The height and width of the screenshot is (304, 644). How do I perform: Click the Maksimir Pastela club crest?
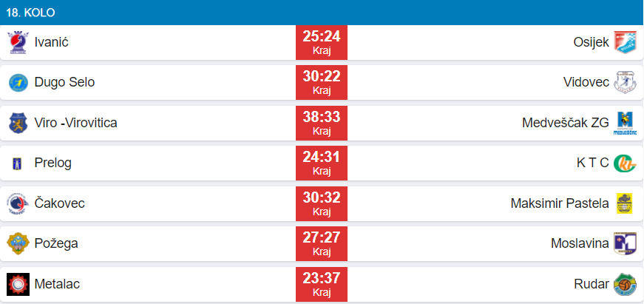pyautogui.click(x=625, y=203)
